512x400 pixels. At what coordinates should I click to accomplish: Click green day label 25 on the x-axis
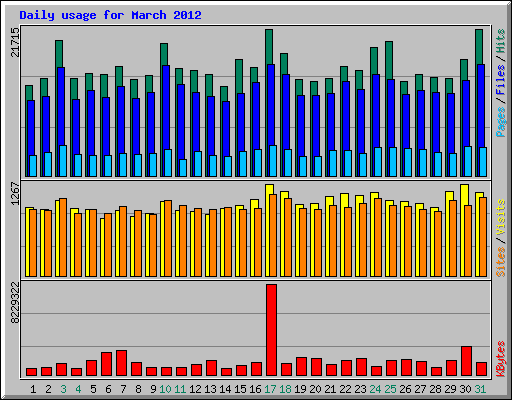390,389
